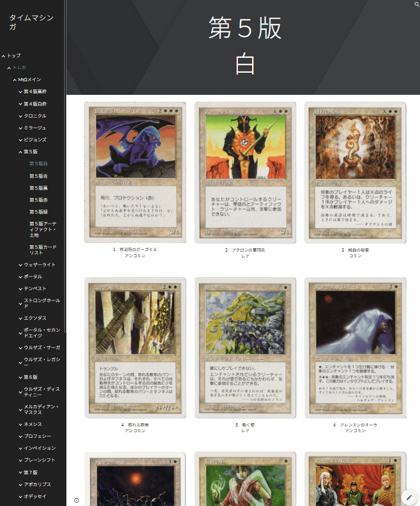Go to the 第５版青 page
Image resolution: width=420 pixels, height=506 pixels.
click(x=39, y=175)
